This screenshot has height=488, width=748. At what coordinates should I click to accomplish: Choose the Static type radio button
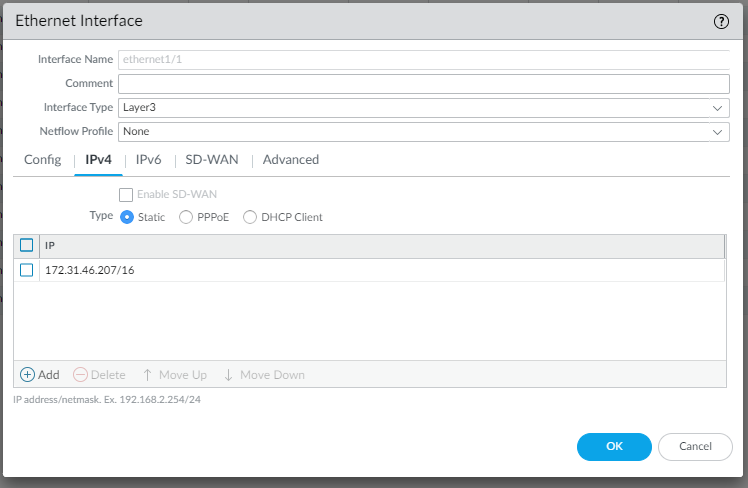click(127, 217)
